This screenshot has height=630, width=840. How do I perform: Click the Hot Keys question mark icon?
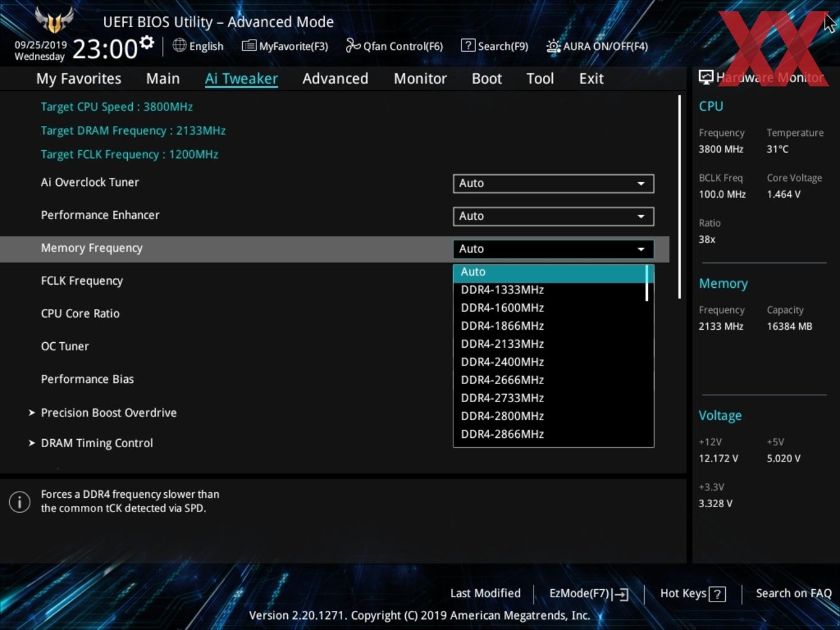pos(717,594)
